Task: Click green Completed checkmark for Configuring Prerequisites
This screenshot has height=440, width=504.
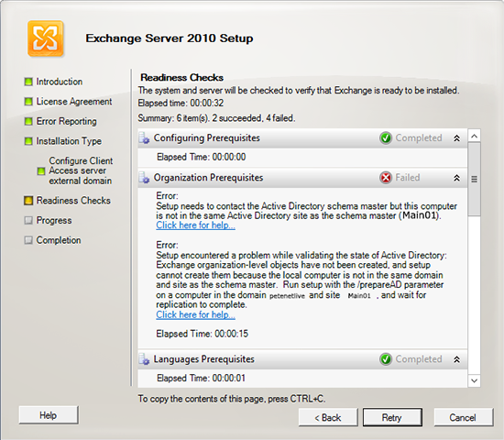Action: point(386,138)
